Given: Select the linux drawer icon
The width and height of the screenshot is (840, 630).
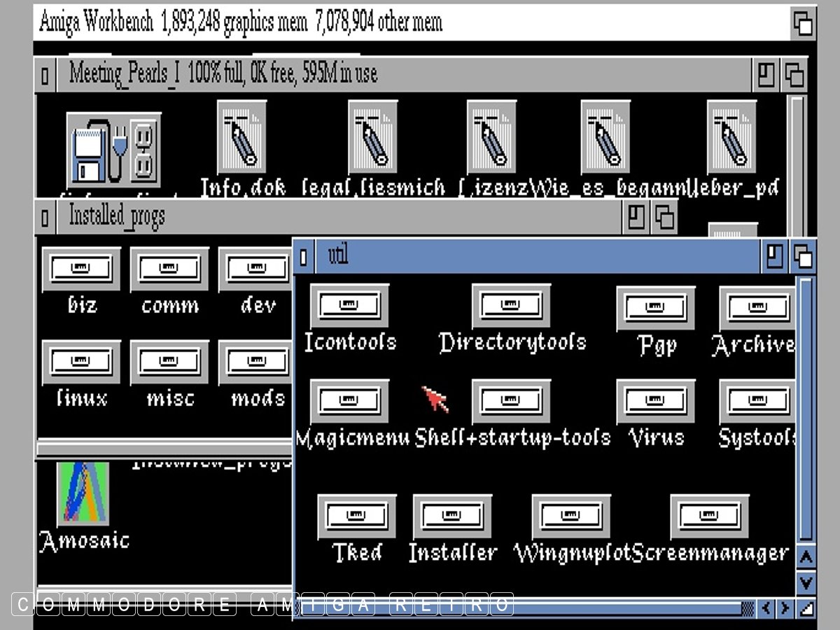Looking at the screenshot, I should (81, 363).
